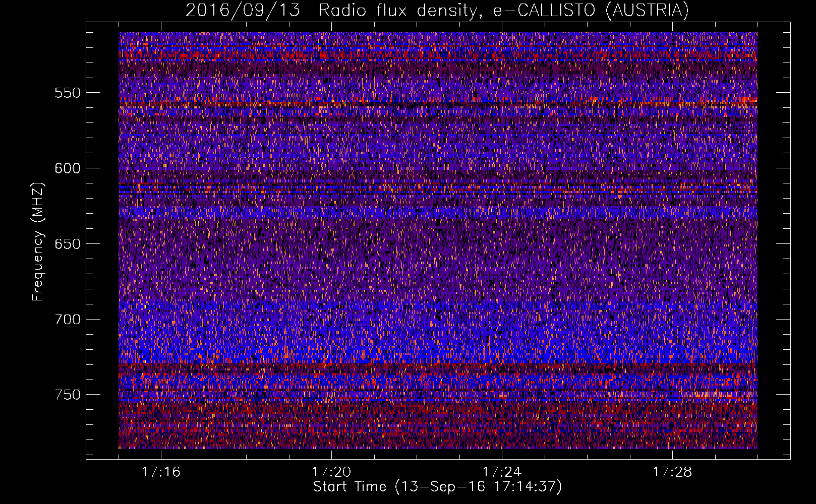The width and height of the screenshot is (816, 504).
Task: Click the 750 frequency tick label
Action: (68, 395)
